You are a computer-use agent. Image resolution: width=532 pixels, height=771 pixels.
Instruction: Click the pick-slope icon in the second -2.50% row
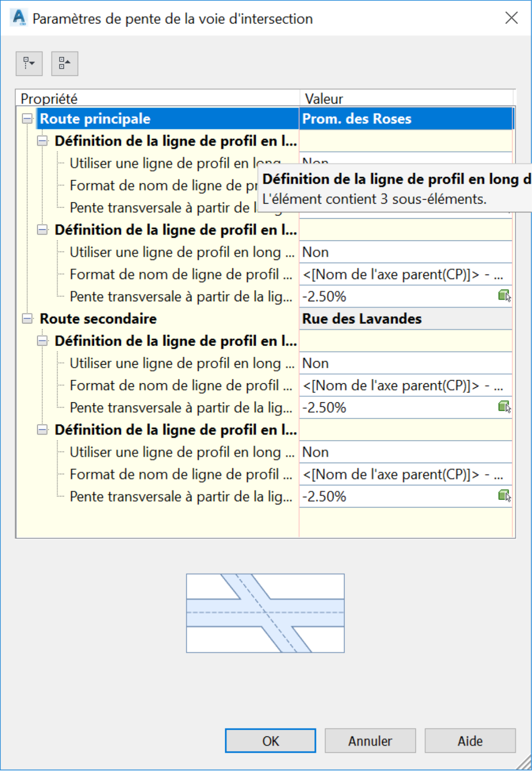click(x=505, y=407)
